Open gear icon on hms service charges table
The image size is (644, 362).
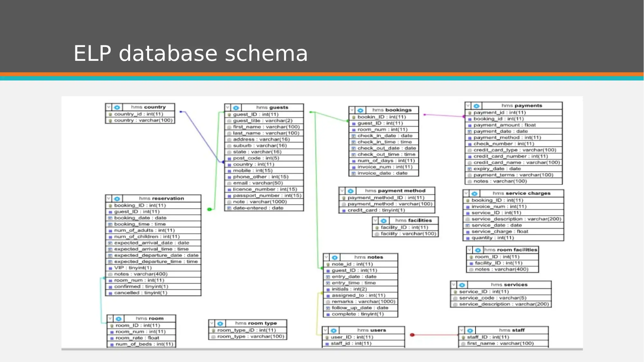coord(474,194)
